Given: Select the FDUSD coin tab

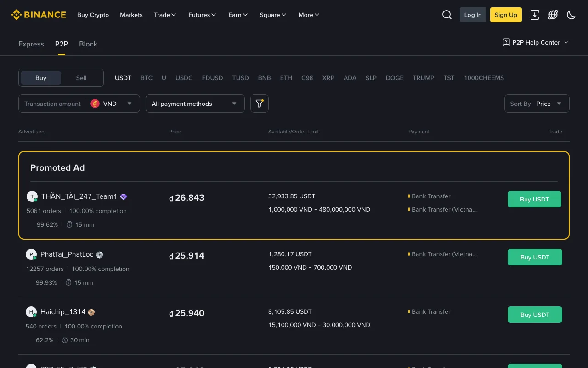Looking at the screenshot, I should click(213, 78).
